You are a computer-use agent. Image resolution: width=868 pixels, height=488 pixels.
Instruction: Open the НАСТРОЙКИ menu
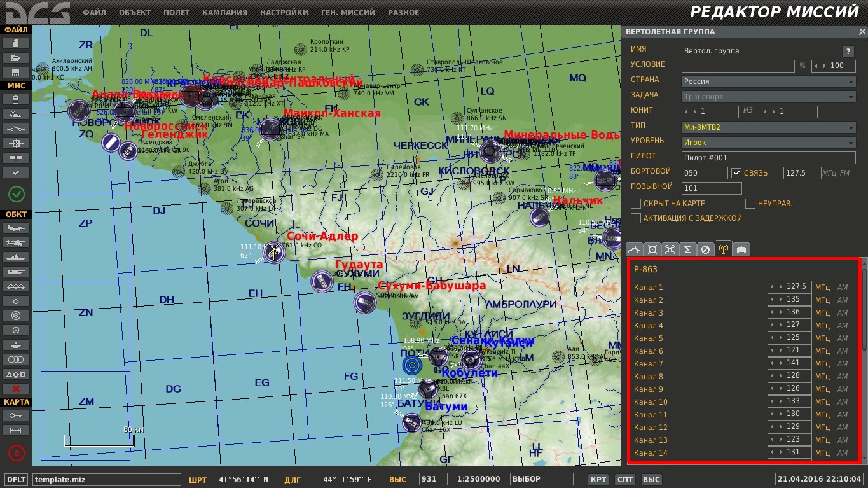284,13
